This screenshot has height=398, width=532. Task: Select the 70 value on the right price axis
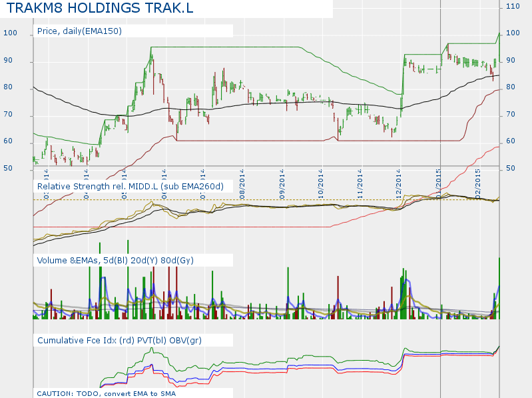point(511,115)
